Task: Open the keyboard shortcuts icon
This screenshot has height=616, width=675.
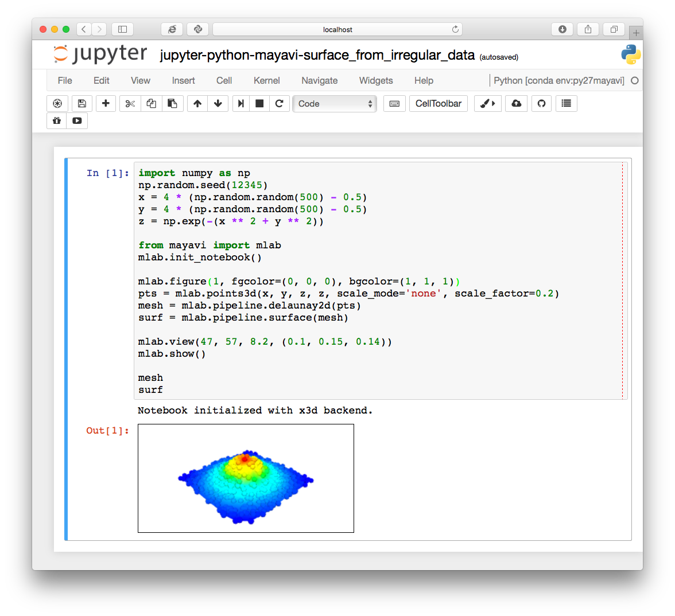Action: tap(394, 104)
